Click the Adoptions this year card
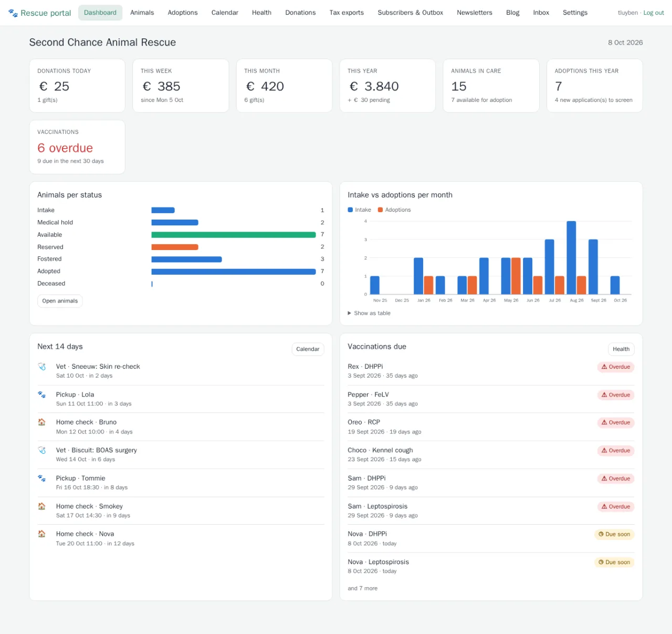 pyautogui.click(x=595, y=86)
